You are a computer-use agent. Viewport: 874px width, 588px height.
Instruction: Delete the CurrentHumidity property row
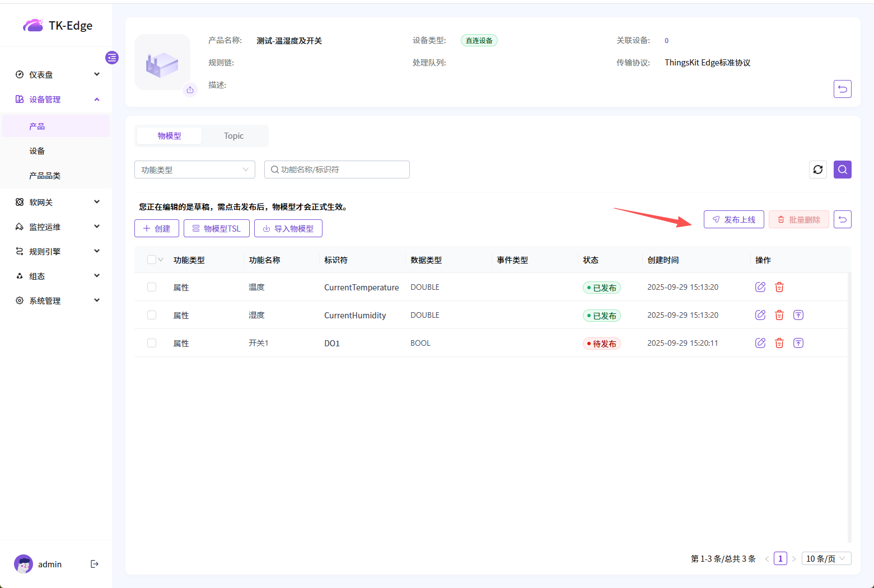779,315
